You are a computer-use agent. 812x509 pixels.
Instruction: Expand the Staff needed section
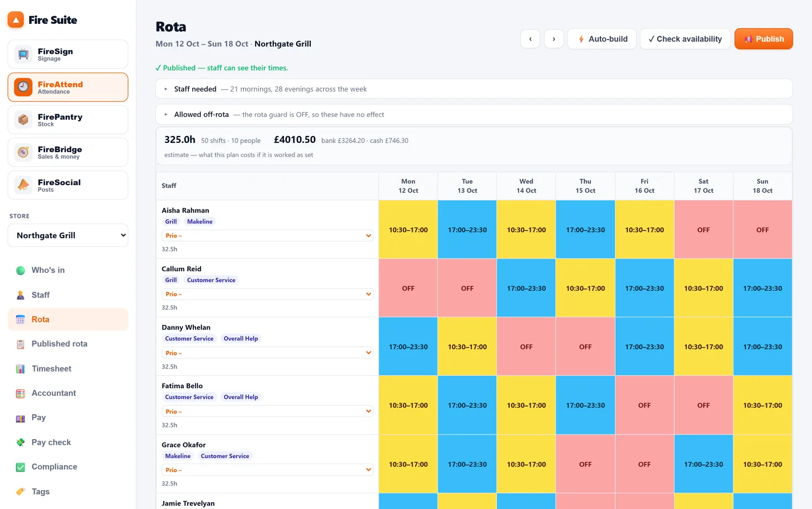[x=474, y=89]
